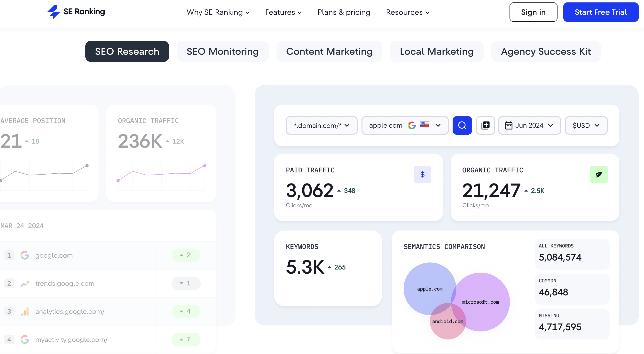Switch to the Agency Success Kit tab
Screen dimensions: 644x354
click(x=546, y=52)
